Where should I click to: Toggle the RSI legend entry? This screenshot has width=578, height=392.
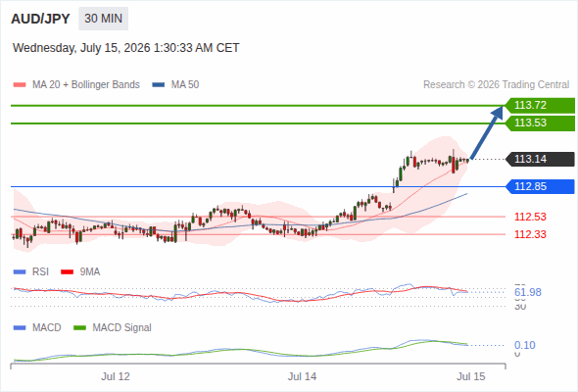(x=31, y=272)
